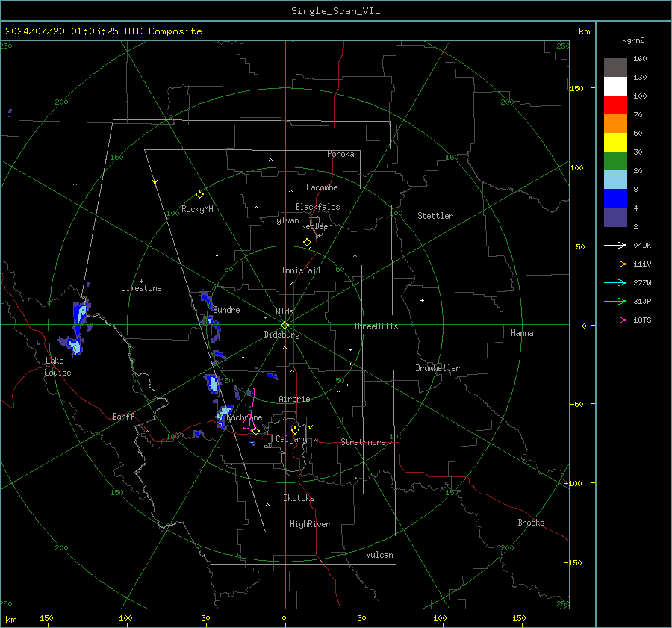Viewport: 672px width, 628px height.
Task: Click the RedDeer city label
Action: pyautogui.click(x=317, y=226)
